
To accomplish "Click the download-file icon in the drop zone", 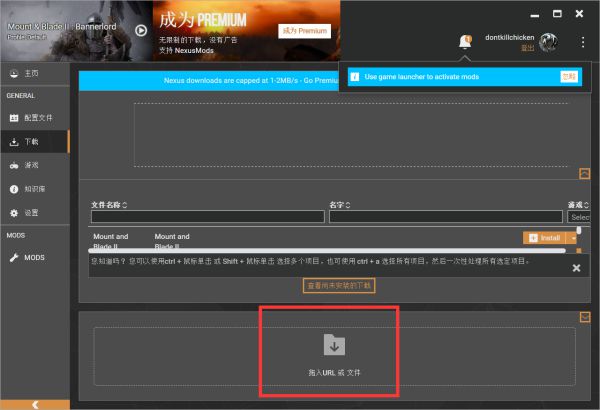I will (334, 345).
